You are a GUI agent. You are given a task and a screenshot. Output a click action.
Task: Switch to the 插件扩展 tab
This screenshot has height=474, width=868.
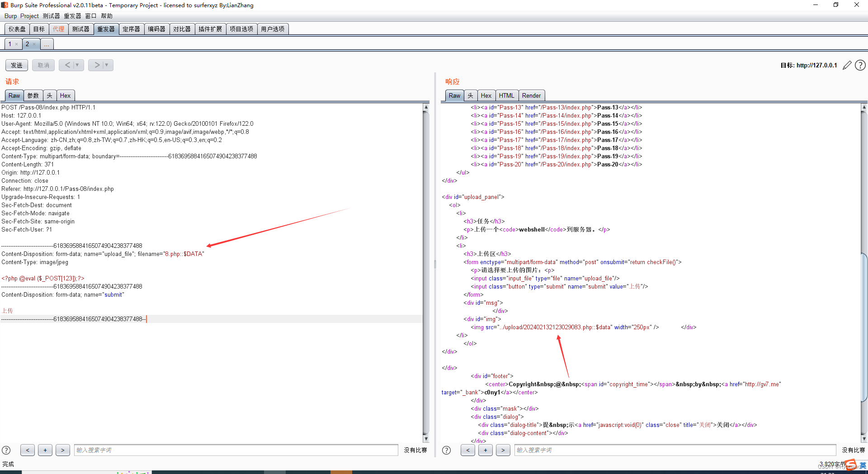click(210, 29)
